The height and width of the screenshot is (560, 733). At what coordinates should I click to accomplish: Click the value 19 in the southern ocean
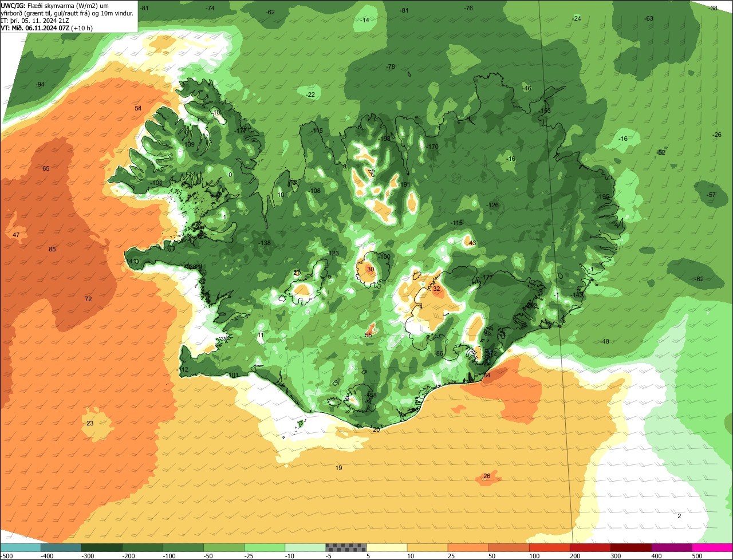click(x=338, y=468)
